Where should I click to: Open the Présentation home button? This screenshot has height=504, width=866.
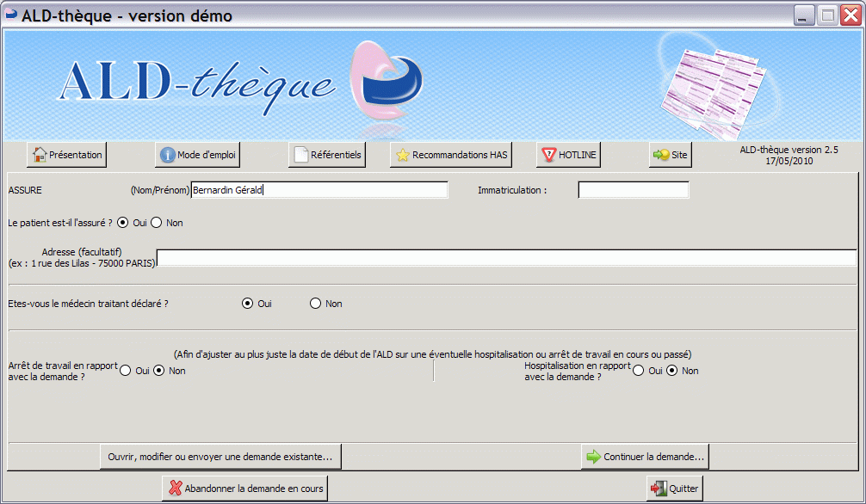tap(66, 155)
